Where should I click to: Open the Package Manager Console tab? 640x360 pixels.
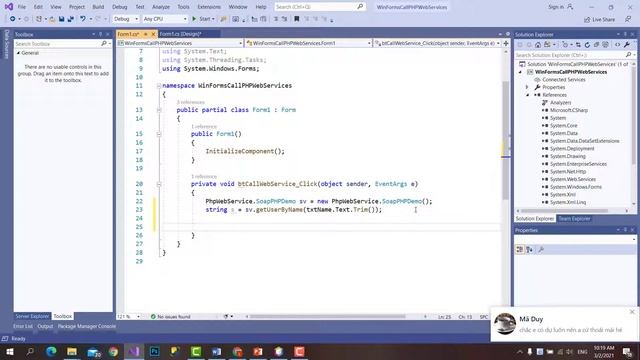point(87,326)
